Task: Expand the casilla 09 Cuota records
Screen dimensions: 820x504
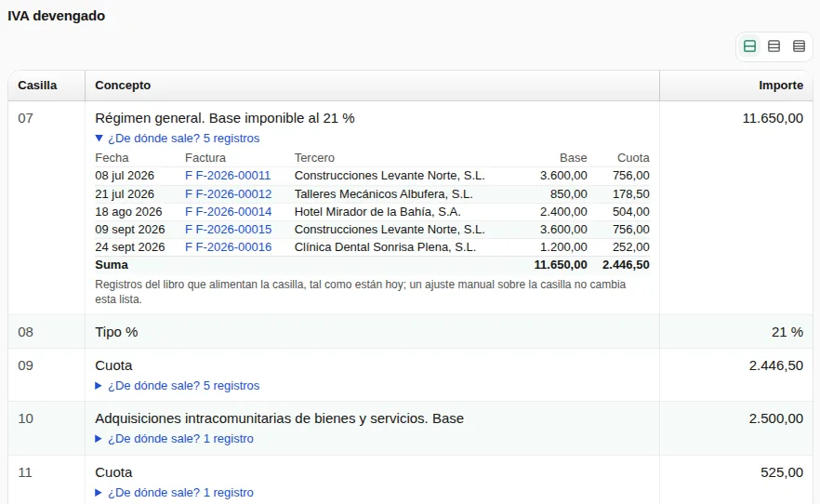Action: coord(178,385)
